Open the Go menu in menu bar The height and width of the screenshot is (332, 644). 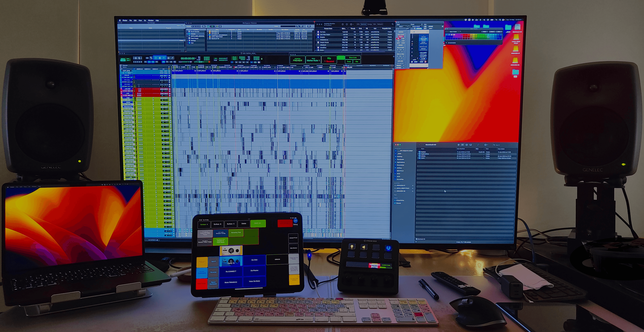click(x=145, y=20)
